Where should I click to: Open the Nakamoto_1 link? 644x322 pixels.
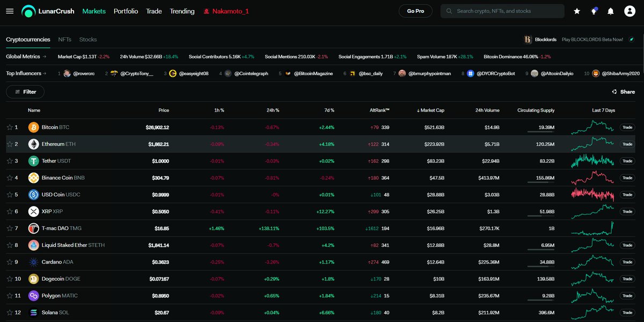click(x=226, y=11)
